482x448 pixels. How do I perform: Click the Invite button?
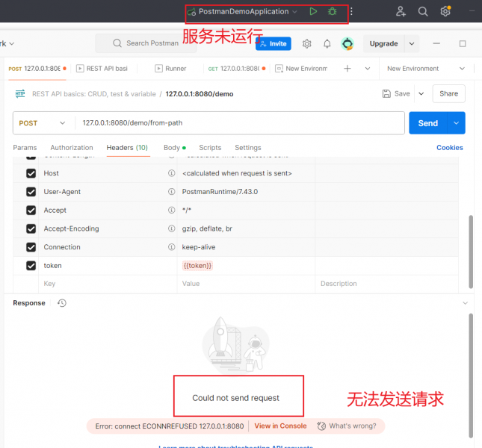274,44
